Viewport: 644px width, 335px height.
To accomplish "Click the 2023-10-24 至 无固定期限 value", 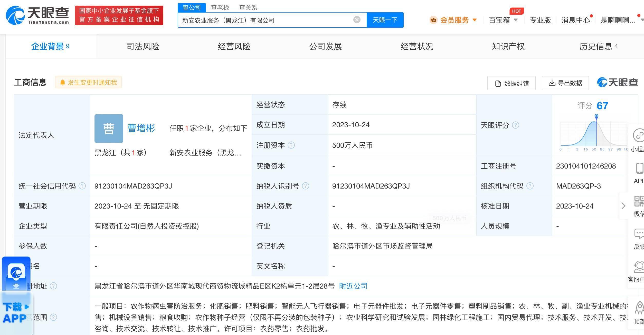I will click(137, 206).
